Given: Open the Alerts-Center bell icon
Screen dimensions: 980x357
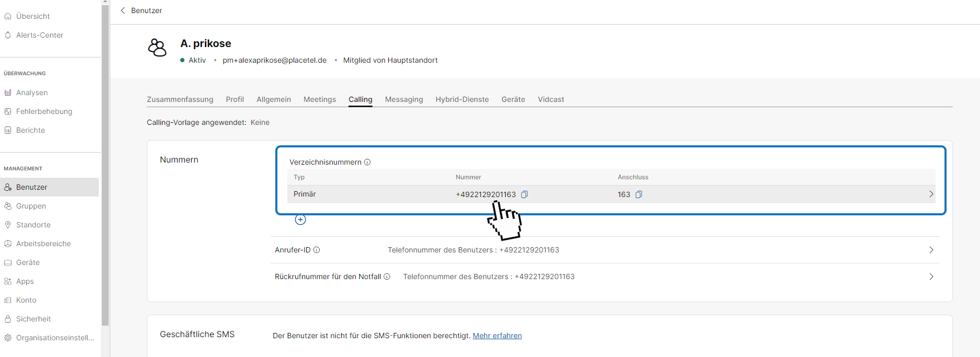Looking at the screenshot, I should [x=8, y=35].
